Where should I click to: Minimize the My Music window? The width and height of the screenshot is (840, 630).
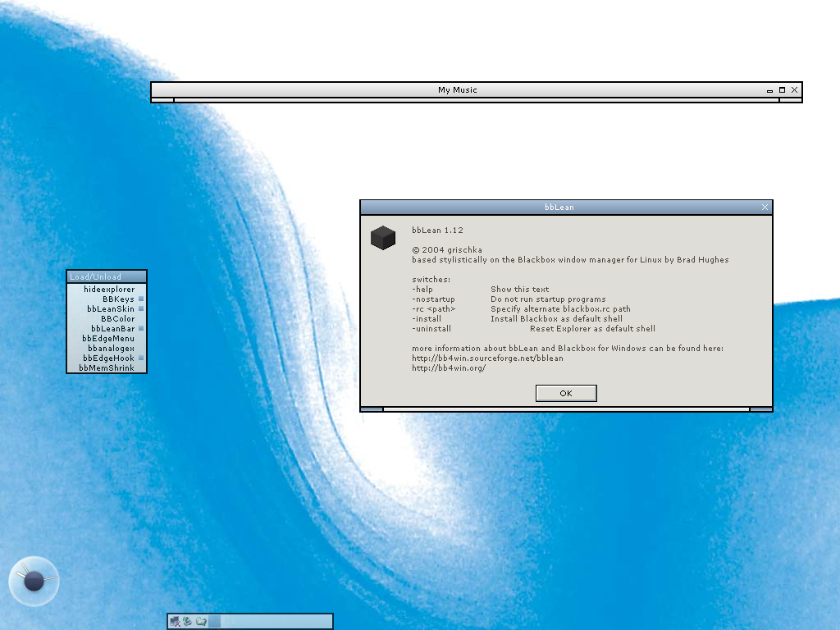point(769,90)
